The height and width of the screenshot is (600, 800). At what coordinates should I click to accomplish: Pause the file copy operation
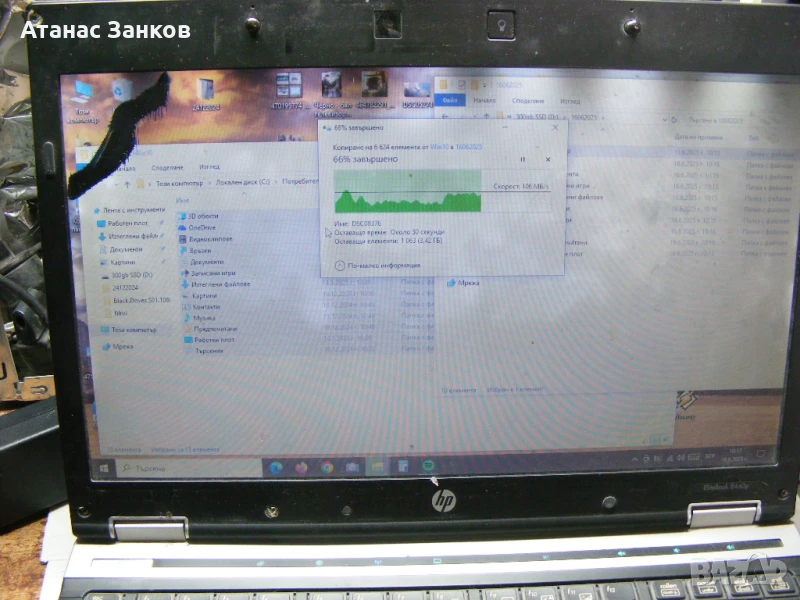tap(524, 158)
